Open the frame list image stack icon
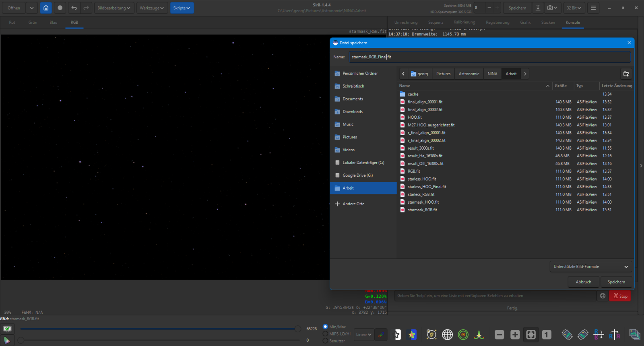This screenshot has width=644, height=346. coord(635,335)
